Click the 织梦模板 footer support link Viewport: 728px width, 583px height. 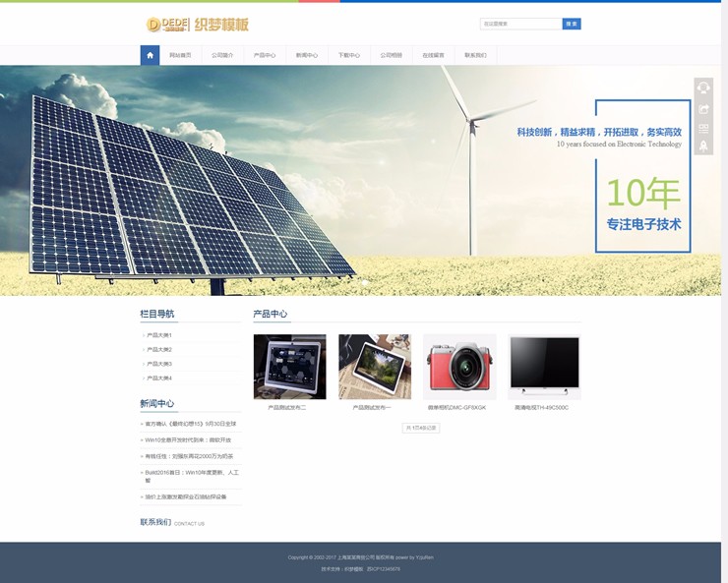point(353,569)
